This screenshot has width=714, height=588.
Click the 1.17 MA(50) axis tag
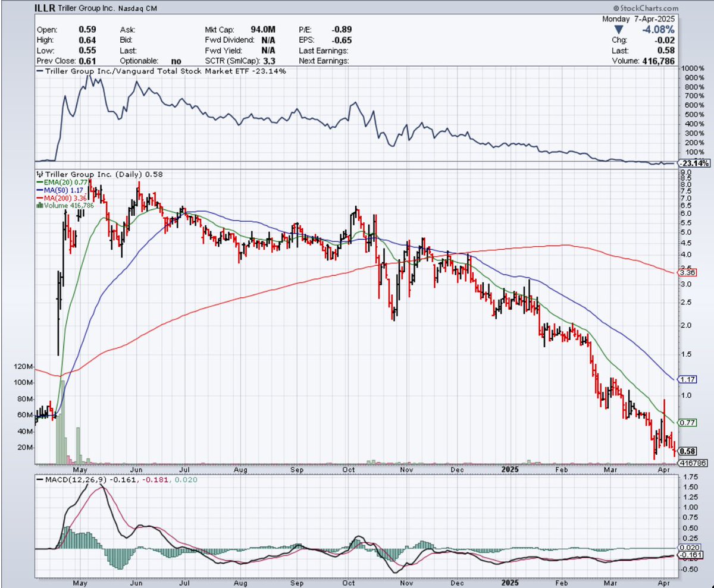click(x=688, y=379)
